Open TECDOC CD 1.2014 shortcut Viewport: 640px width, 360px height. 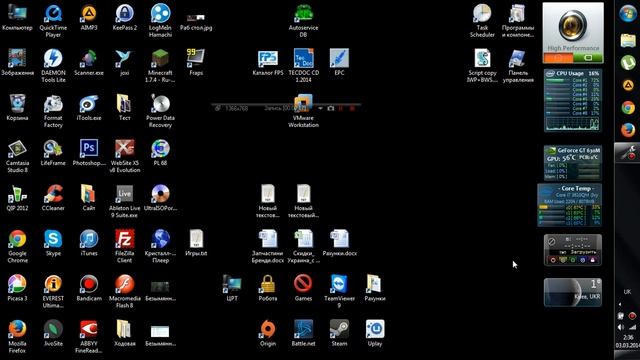[303, 65]
